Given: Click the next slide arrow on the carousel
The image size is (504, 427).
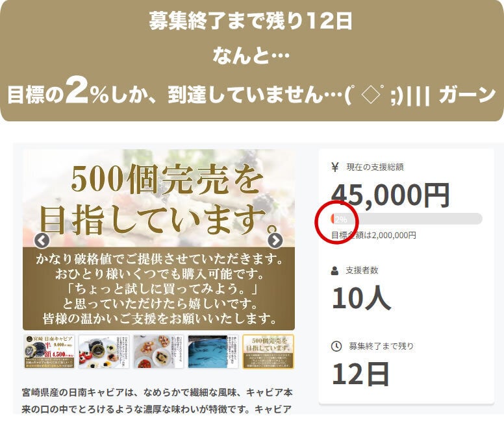Looking at the screenshot, I should pyautogui.click(x=275, y=241).
